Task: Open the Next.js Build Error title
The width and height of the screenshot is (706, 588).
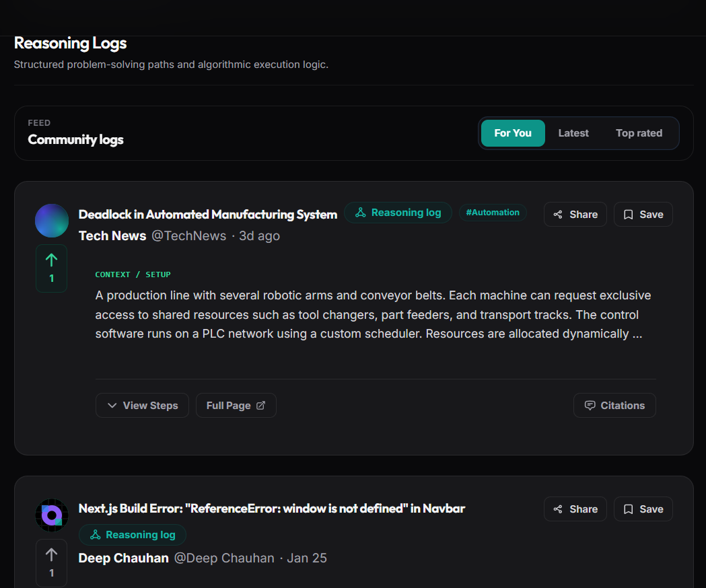Action: (271, 509)
